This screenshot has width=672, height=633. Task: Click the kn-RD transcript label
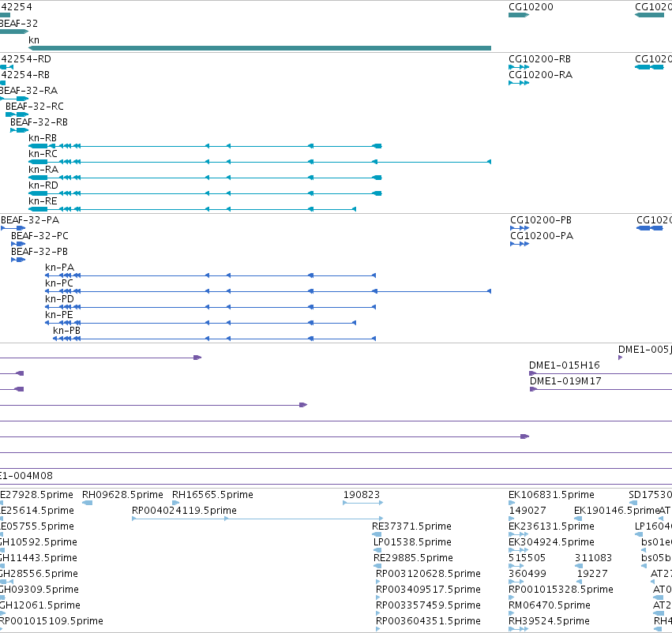[43, 185]
